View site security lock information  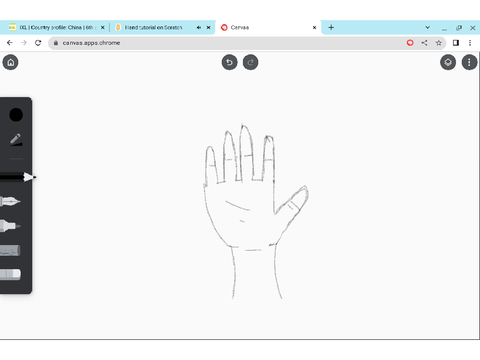[x=56, y=43]
